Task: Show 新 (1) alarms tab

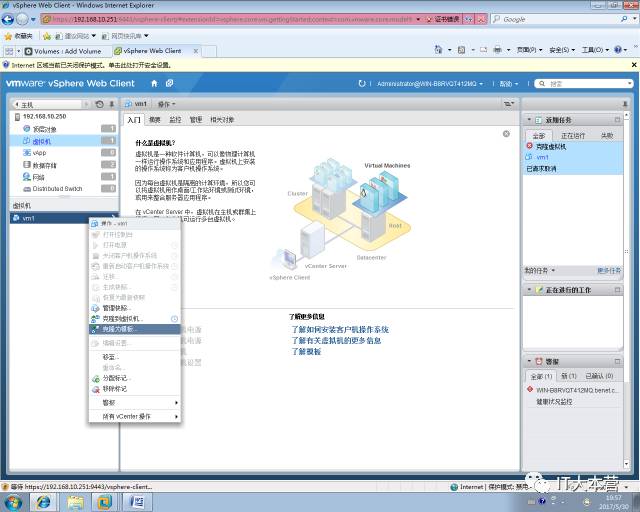Action: [x=569, y=376]
